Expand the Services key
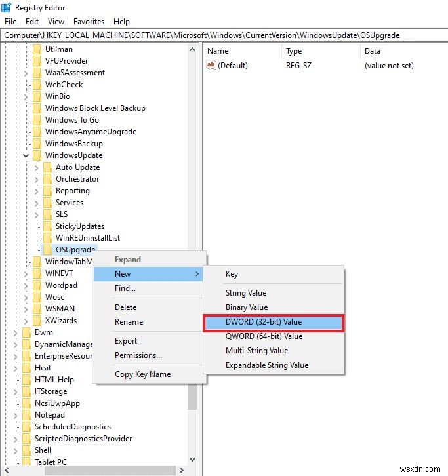Image resolution: width=448 pixels, height=476 pixels. [37, 203]
